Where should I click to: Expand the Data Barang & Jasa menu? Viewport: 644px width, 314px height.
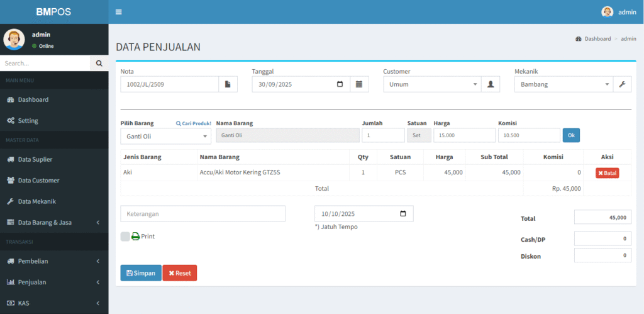(x=54, y=222)
